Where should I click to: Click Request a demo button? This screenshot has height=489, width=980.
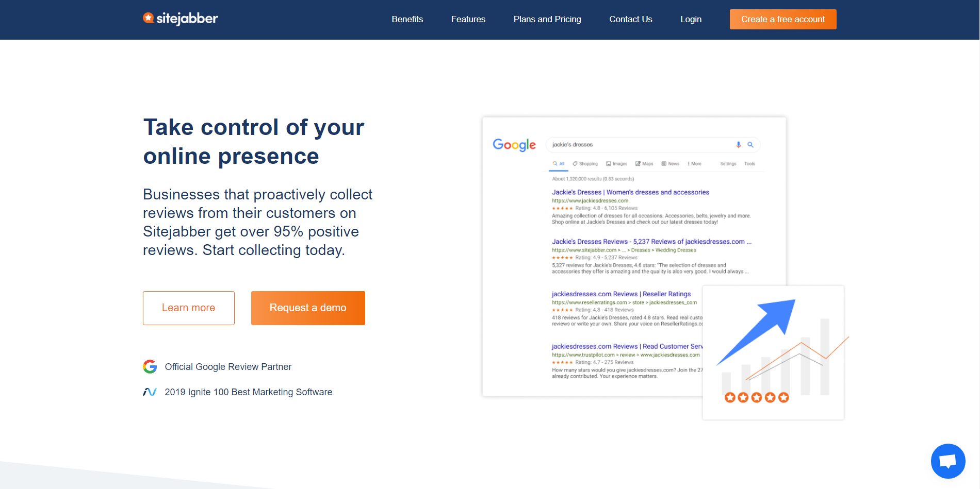(308, 308)
